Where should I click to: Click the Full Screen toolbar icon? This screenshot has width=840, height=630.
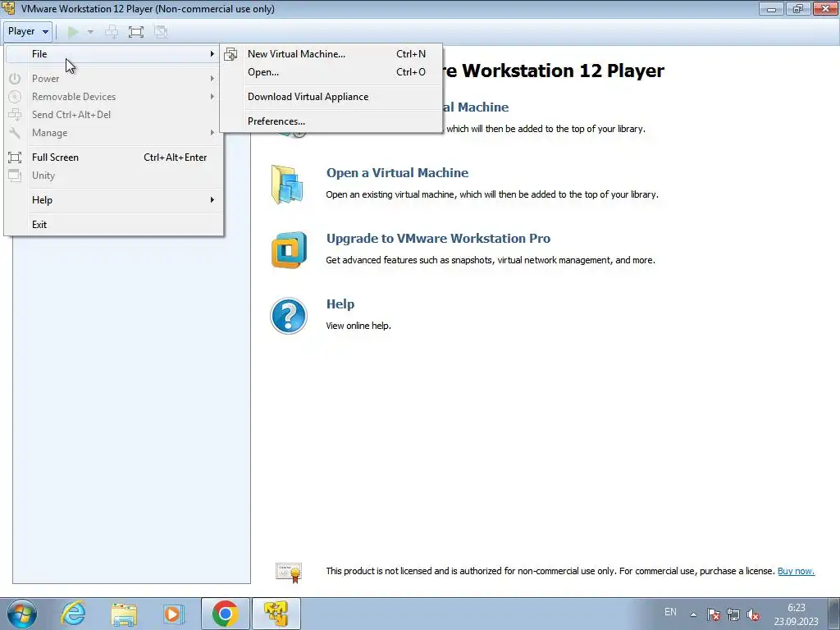136,32
